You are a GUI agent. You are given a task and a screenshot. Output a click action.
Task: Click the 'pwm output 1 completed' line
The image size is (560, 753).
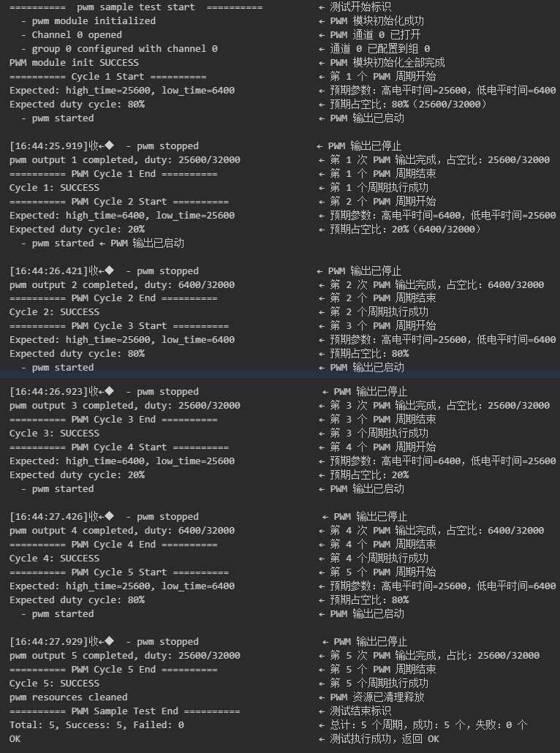point(125,160)
